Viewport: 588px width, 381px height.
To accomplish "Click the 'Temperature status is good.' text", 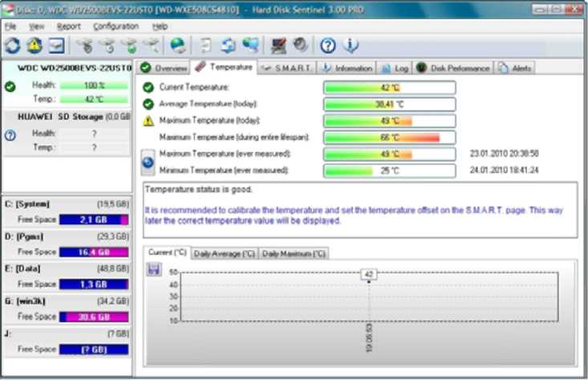I will 198,189.
